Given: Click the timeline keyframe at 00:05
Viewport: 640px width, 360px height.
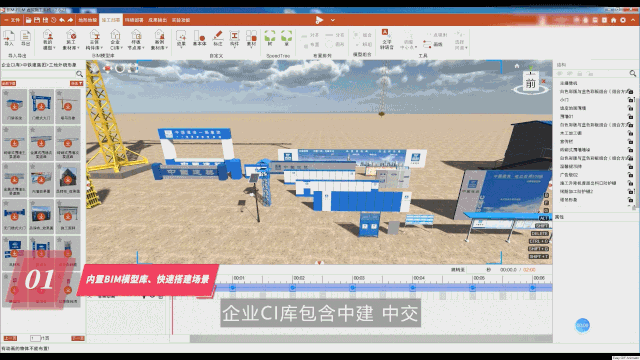Looking at the screenshot, I should tap(472, 288).
